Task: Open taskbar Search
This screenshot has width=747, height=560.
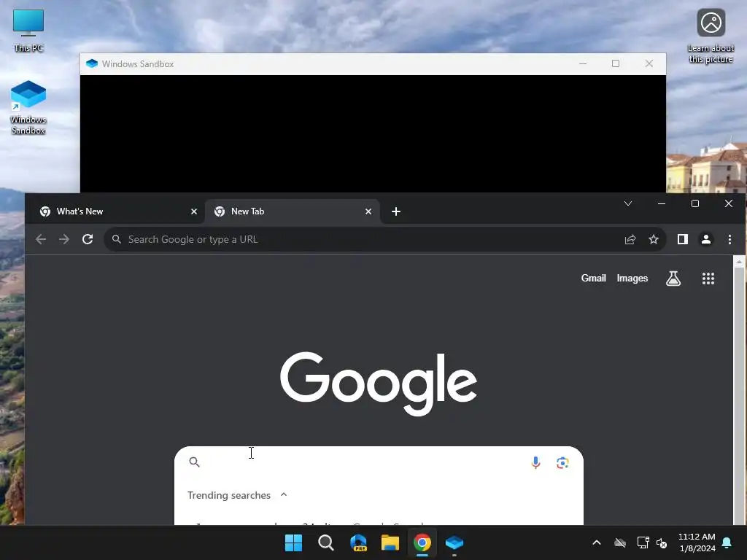Action: [326, 542]
